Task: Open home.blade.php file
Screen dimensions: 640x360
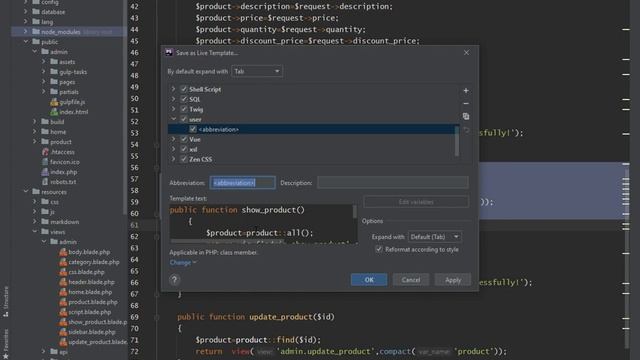Action: pos(90,292)
